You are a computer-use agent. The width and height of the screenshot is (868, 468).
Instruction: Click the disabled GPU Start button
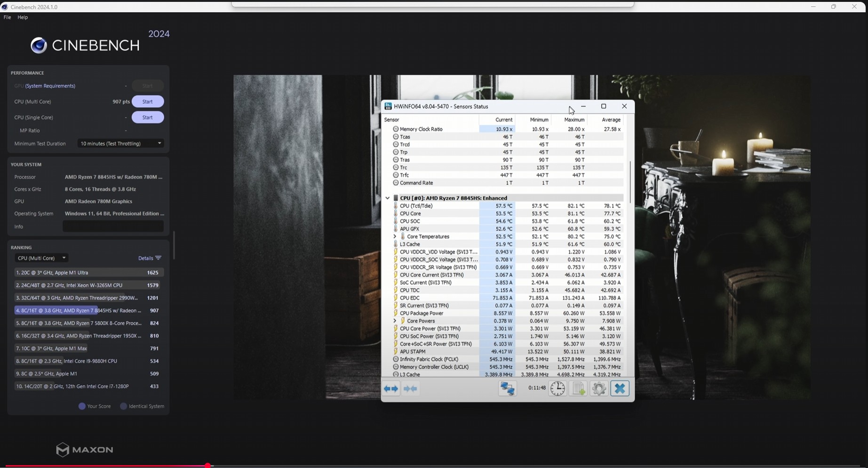pyautogui.click(x=148, y=86)
